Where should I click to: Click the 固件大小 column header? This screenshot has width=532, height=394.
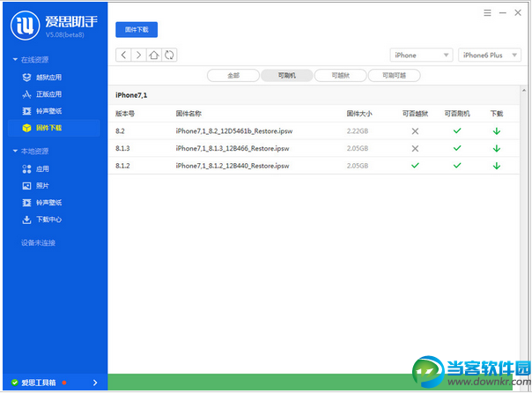[x=359, y=114]
